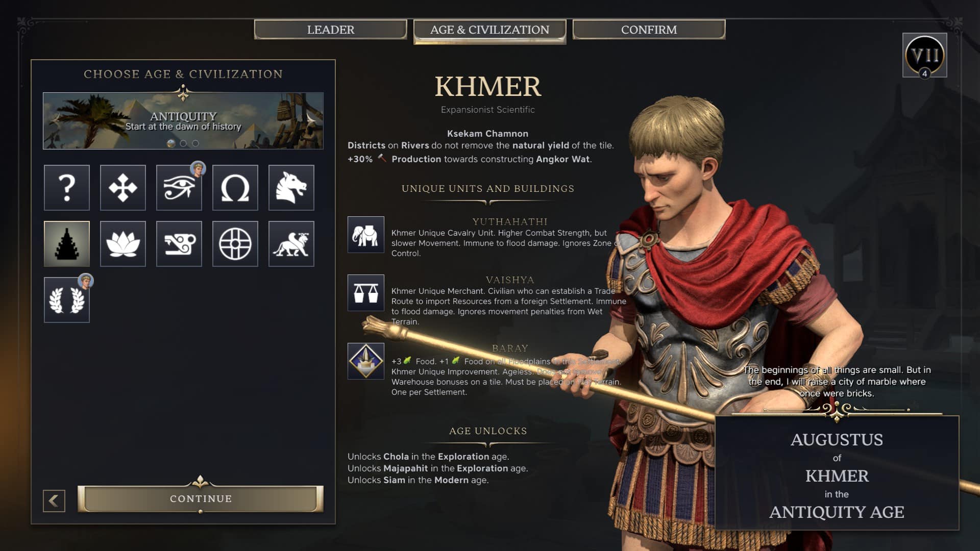Pick the four-arrows cross civilization icon
980x551 pixels.
(123, 188)
